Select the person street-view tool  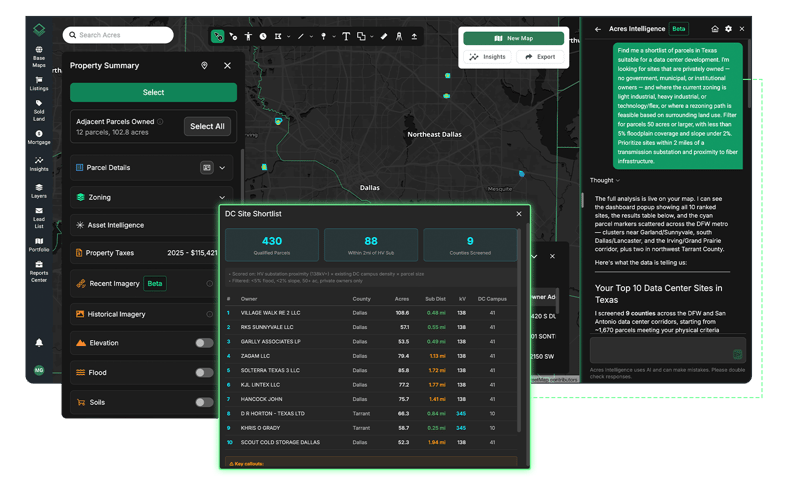point(248,36)
